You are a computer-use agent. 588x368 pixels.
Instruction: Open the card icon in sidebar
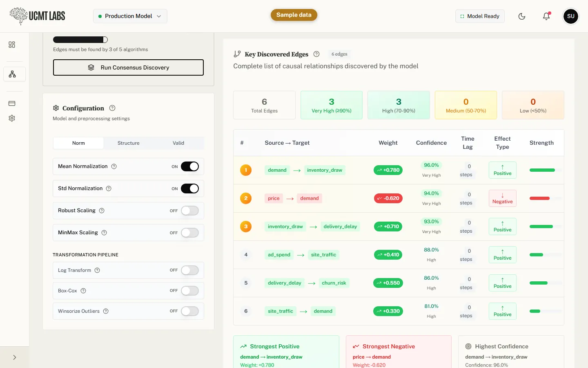tap(12, 103)
